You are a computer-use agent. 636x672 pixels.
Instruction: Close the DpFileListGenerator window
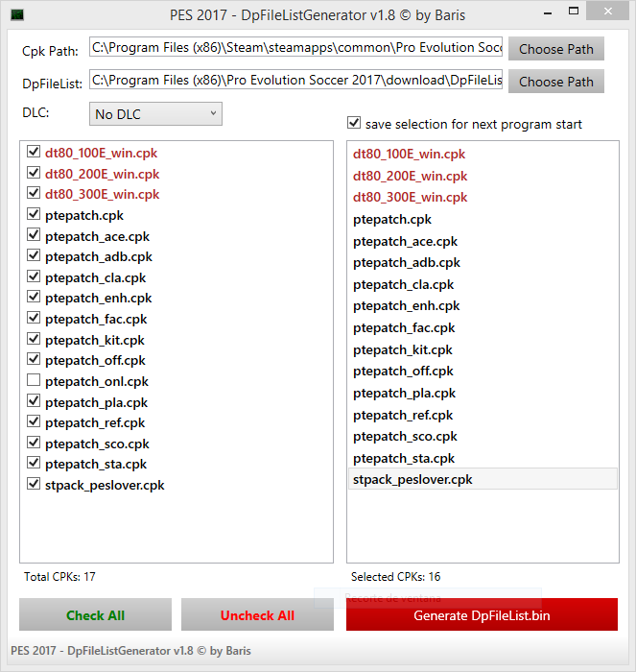[x=608, y=12]
